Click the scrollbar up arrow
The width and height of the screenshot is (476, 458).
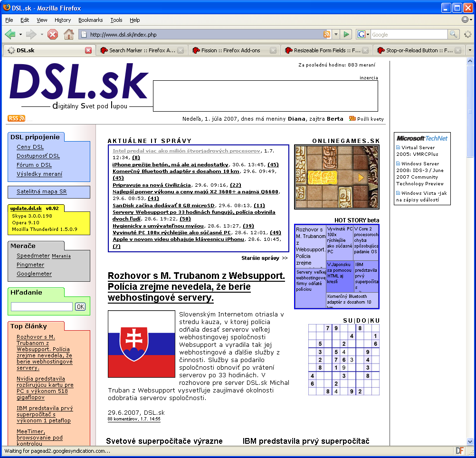[470, 61]
